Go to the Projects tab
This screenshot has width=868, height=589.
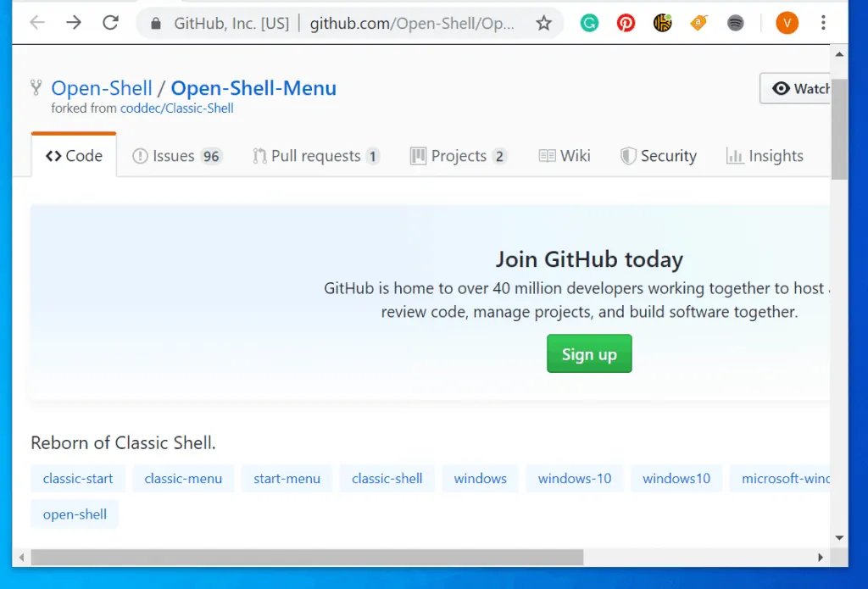pyautogui.click(x=458, y=156)
